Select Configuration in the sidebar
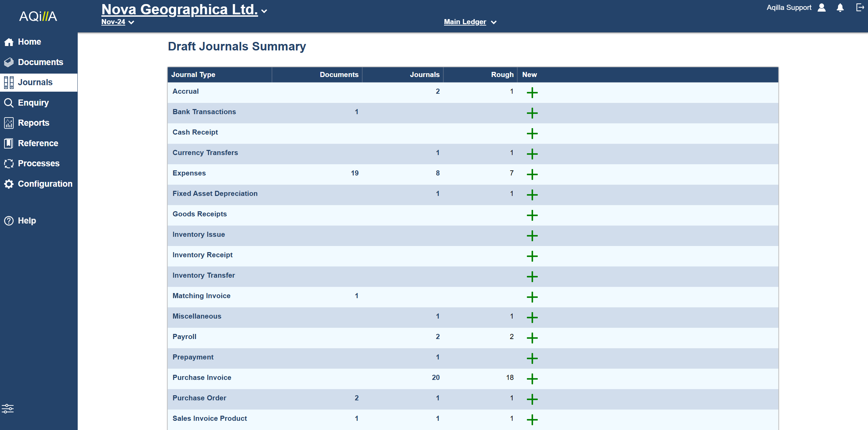The width and height of the screenshot is (868, 430). pos(45,184)
